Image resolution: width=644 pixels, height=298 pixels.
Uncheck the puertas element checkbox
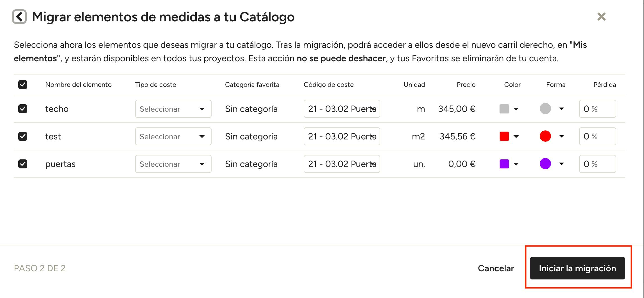point(23,164)
